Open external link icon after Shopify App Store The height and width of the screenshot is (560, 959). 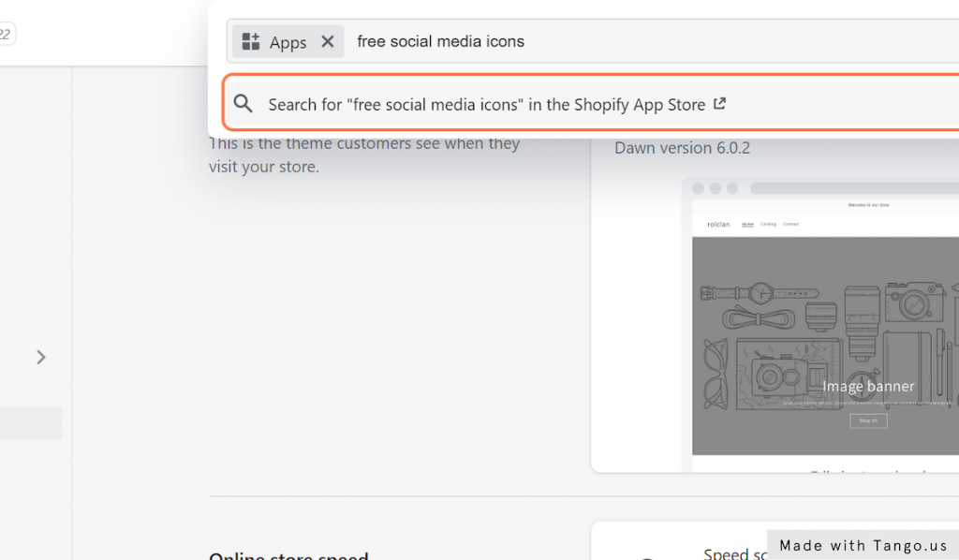(720, 103)
